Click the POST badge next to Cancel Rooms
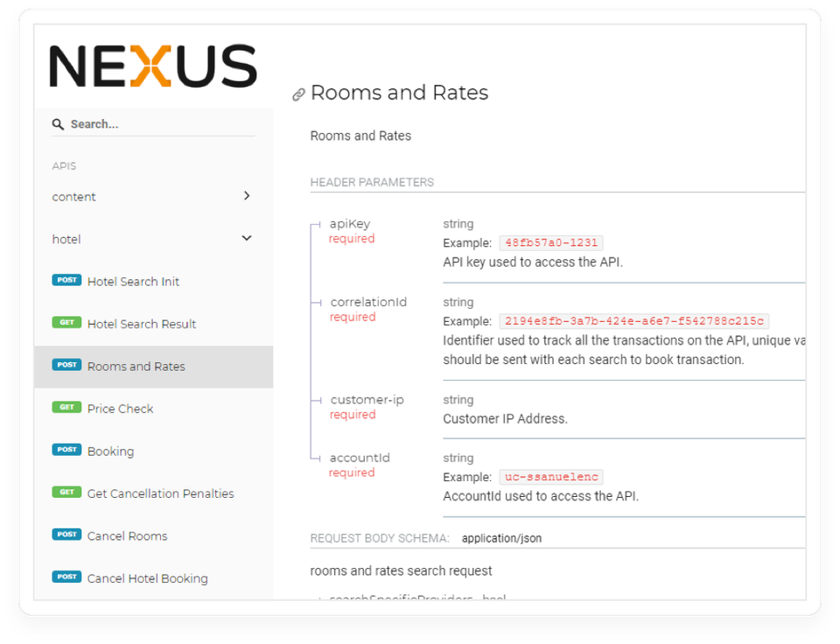 [66, 535]
